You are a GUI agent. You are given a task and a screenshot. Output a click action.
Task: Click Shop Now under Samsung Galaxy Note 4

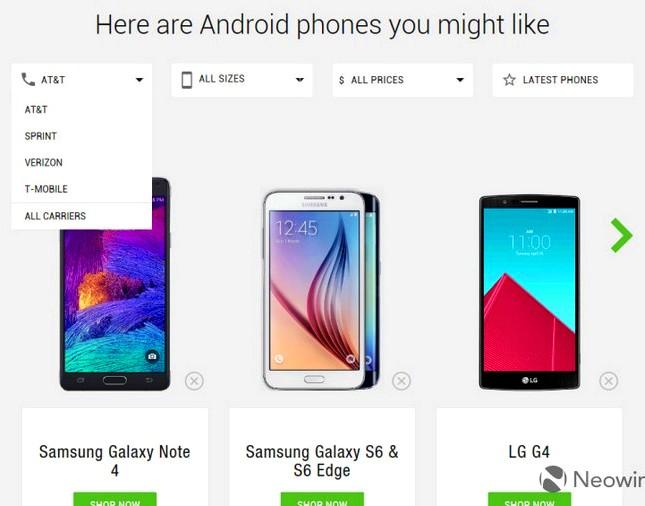point(115,499)
